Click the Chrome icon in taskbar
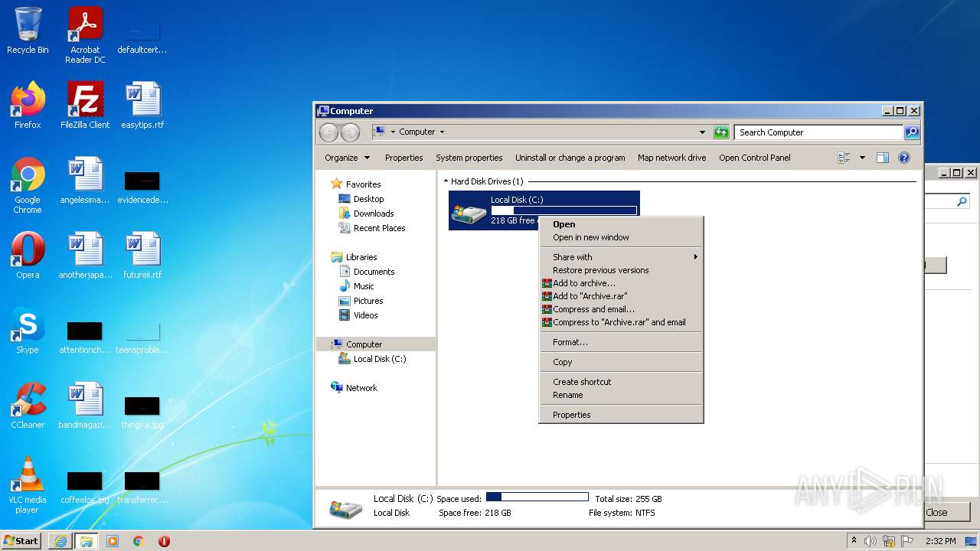Image resolution: width=980 pixels, height=551 pixels. point(139,541)
